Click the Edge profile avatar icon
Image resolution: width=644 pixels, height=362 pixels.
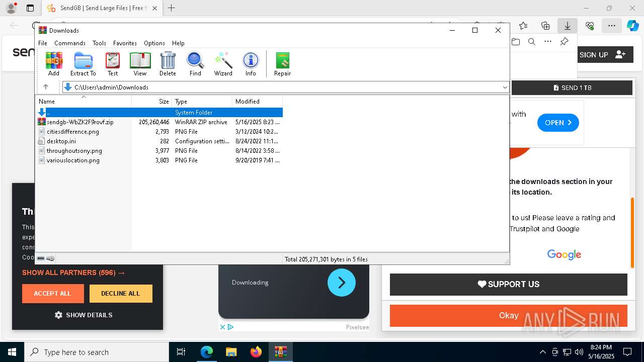click(x=11, y=8)
